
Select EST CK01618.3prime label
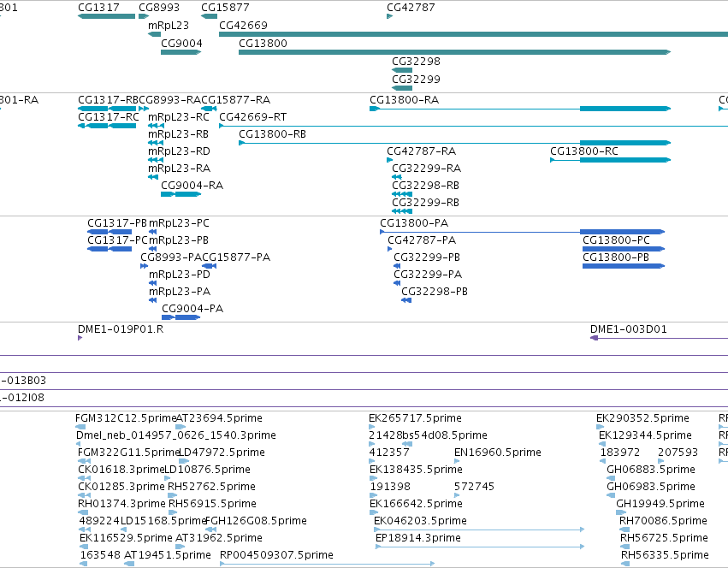(x=121, y=470)
